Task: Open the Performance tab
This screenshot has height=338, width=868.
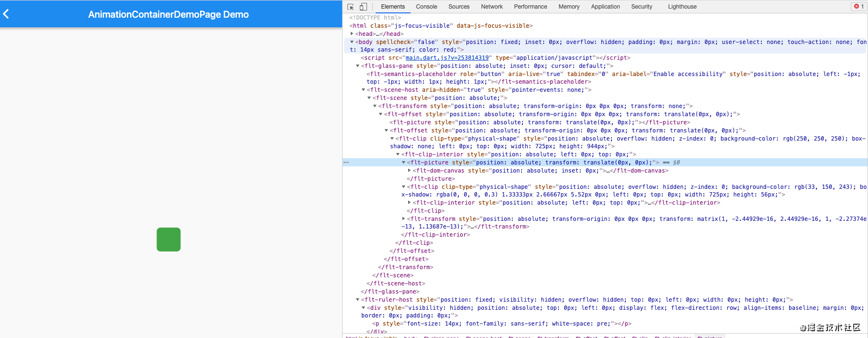Action: tap(530, 7)
